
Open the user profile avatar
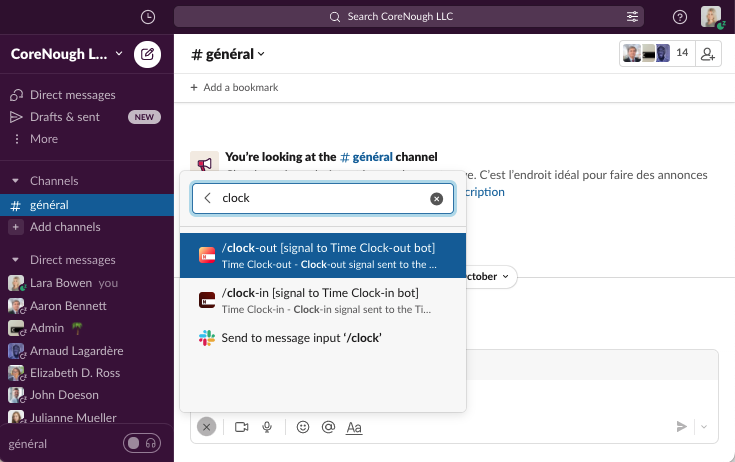coord(711,17)
